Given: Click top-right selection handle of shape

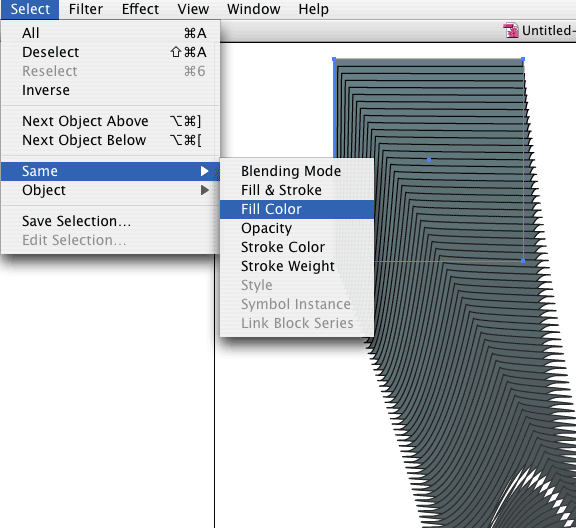Looking at the screenshot, I should [x=523, y=59].
